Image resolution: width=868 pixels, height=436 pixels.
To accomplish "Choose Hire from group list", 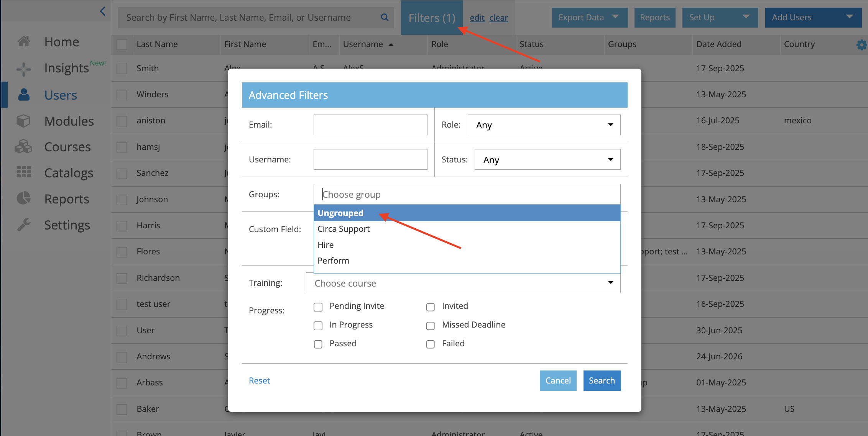I will (467, 245).
